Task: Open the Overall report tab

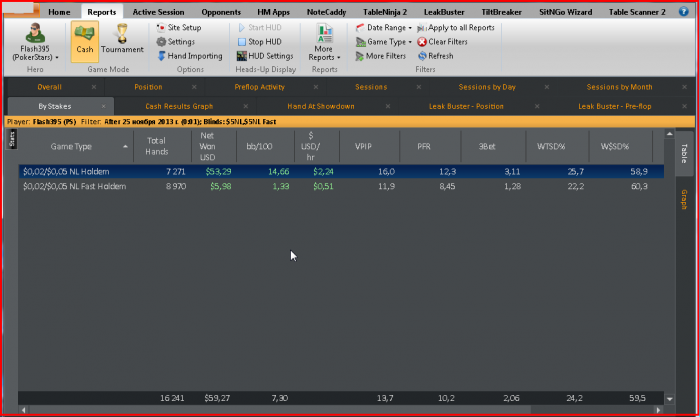Action: [x=50, y=87]
